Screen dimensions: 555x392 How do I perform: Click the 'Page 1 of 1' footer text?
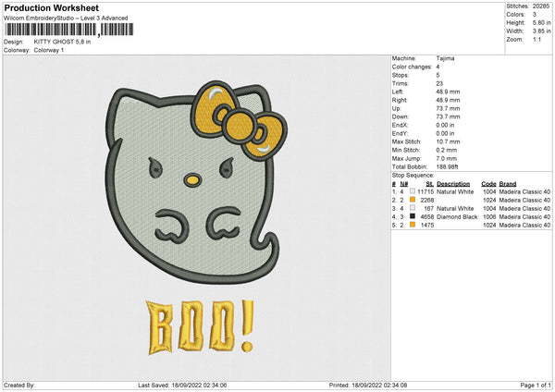536,386
